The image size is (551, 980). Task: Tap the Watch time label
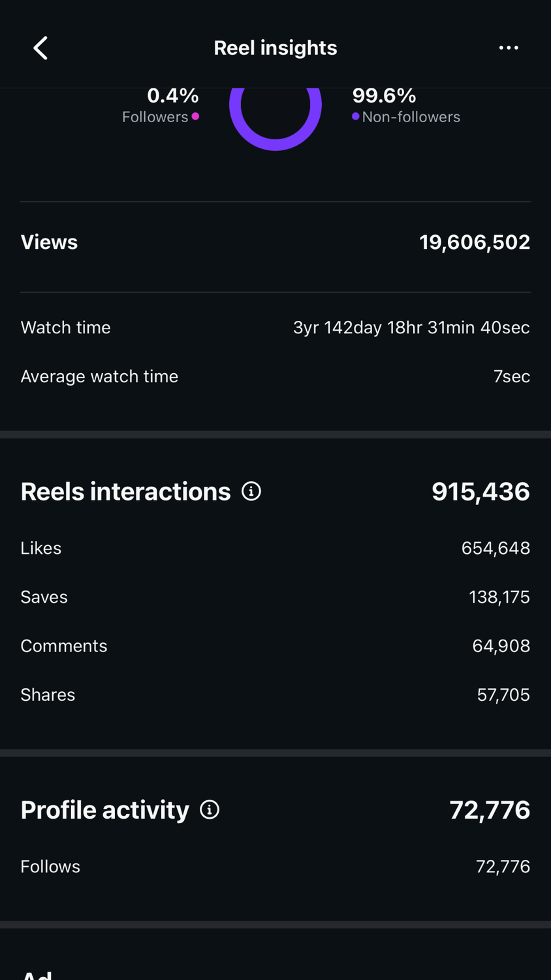click(65, 327)
